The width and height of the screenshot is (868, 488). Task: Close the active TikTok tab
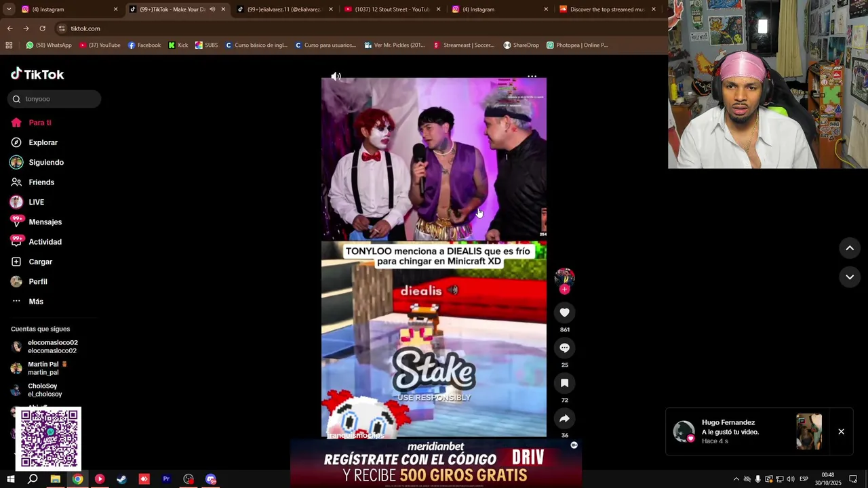[x=223, y=9]
